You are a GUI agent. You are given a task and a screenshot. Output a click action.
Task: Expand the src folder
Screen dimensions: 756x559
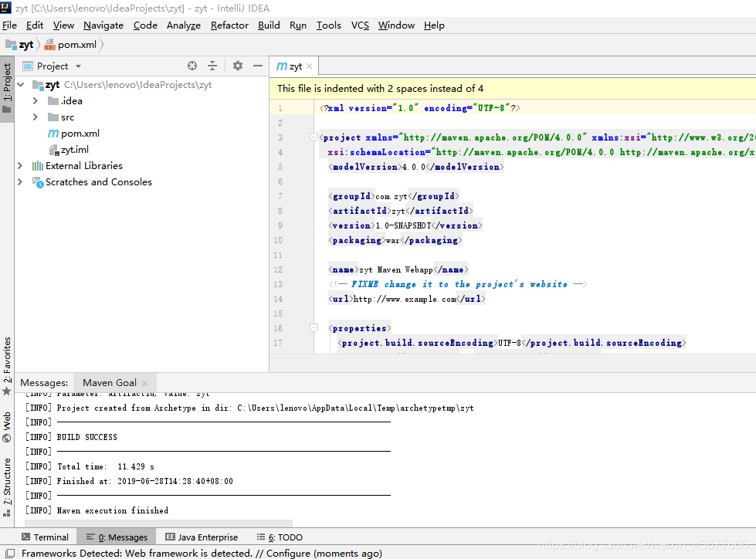[x=36, y=117]
